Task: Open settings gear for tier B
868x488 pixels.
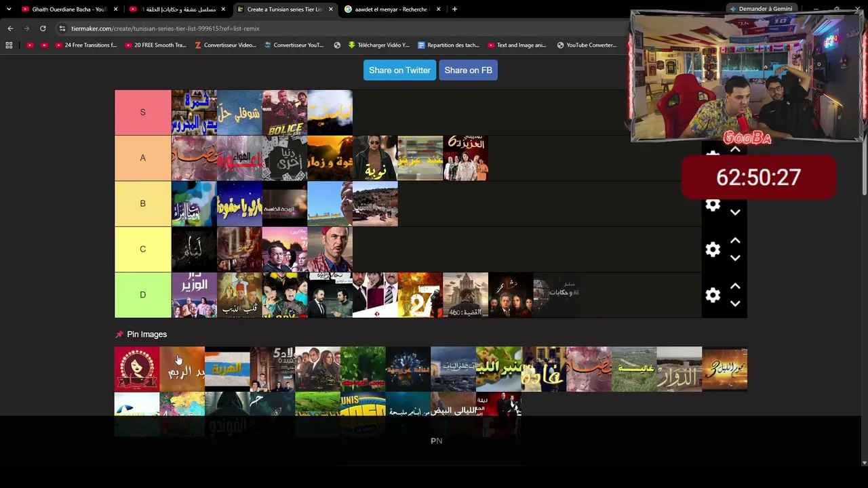Action: click(713, 204)
